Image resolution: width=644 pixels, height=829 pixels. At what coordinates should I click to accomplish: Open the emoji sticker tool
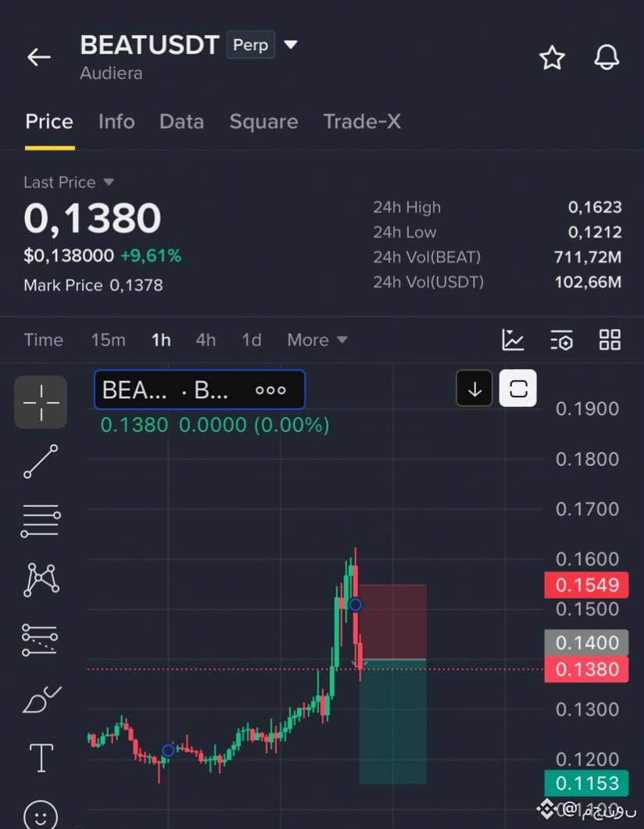tap(41, 815)
